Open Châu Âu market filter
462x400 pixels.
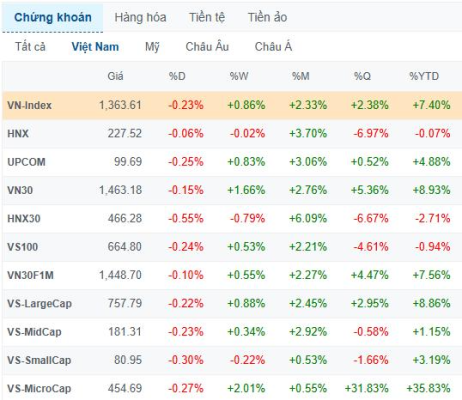tap(207, 47)
